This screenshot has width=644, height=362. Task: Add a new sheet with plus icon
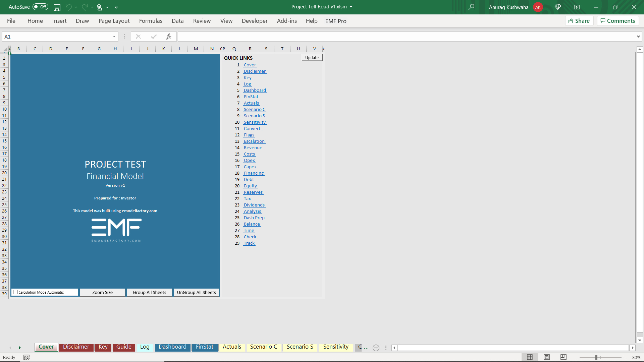click(x=376, y=348)
